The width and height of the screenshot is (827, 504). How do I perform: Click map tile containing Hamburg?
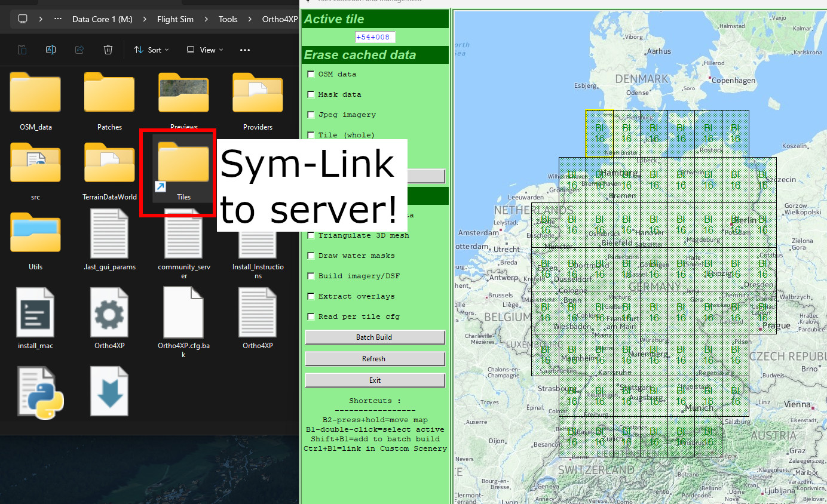point(599,180)
